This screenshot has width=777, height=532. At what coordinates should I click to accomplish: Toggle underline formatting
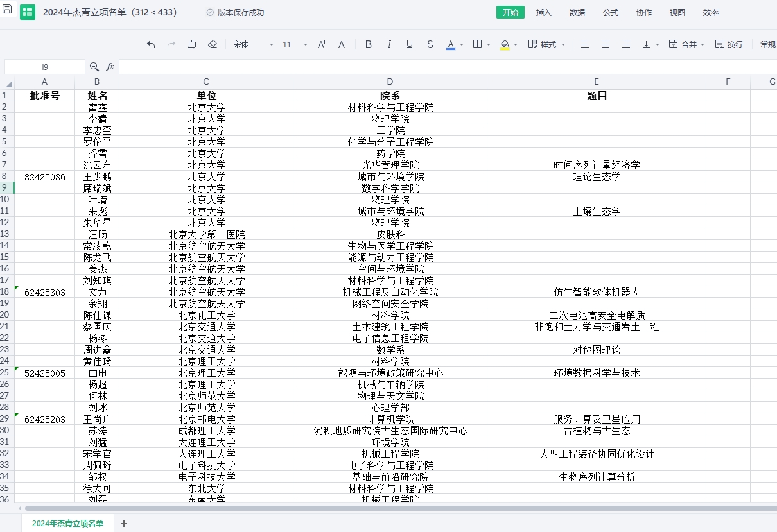click(x=410, y=44)
